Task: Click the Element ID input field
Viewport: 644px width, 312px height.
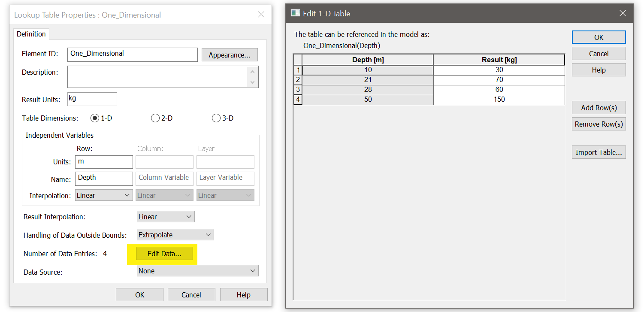Action: point(133,55)
